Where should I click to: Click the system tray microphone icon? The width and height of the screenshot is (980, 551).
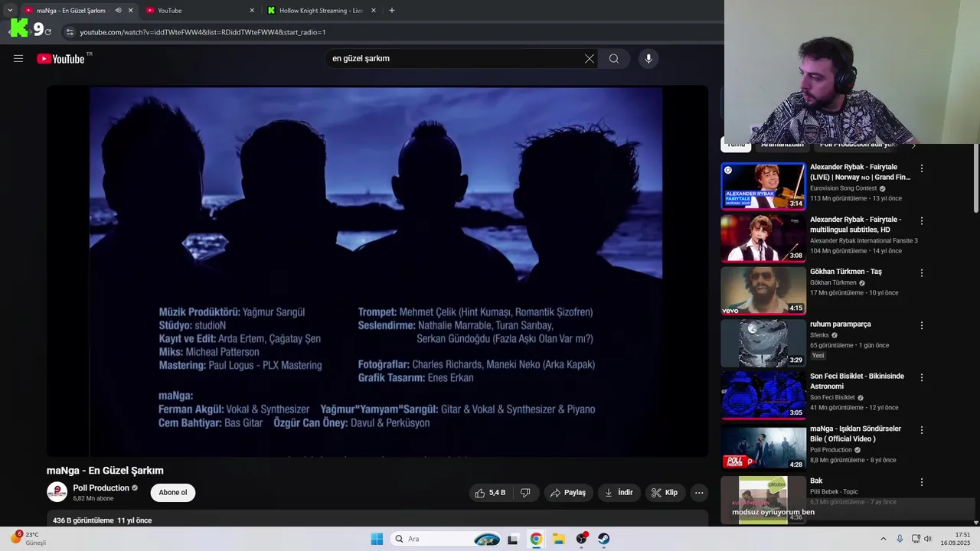[900, 539]
